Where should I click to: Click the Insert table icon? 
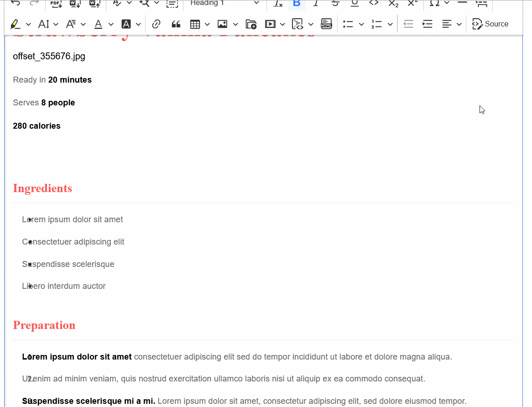point(195,24)
